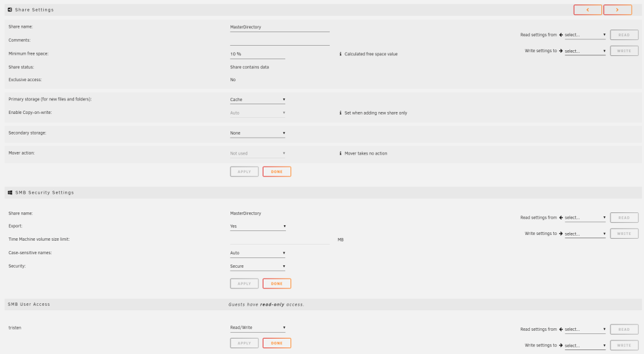Click DONE under SMB Security Settings
The width and height of the screenshot is (644, 354).
pyautogui.click(x=277, y=284)
